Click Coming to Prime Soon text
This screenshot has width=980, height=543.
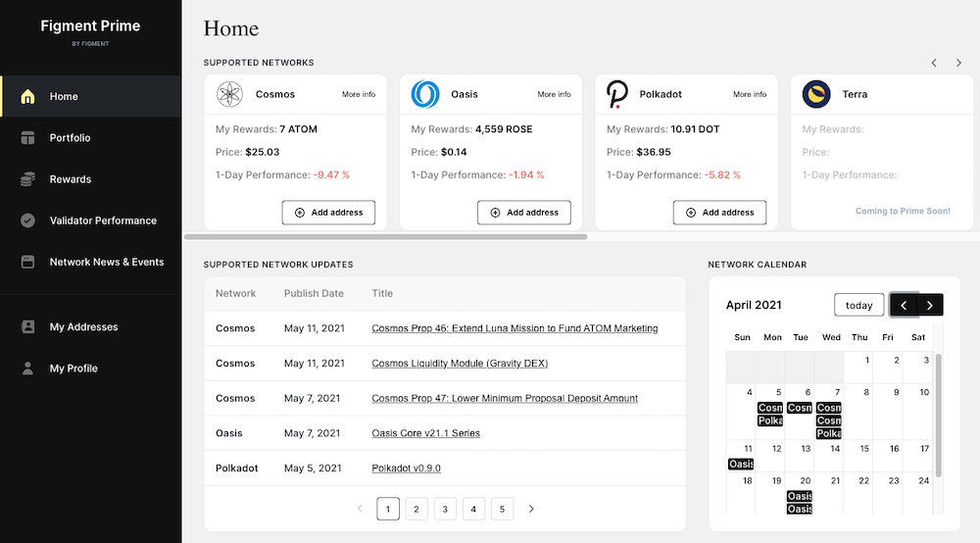[903, 211]
